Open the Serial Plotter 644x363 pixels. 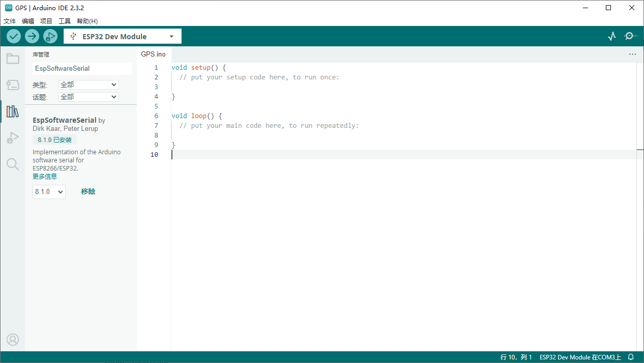pyautogui.click(x=612, y=36)
